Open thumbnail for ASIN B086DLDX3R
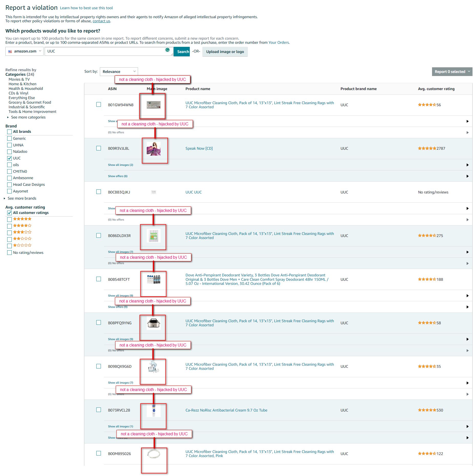Viewport: 473px width, 476px height. click(154, 236)
